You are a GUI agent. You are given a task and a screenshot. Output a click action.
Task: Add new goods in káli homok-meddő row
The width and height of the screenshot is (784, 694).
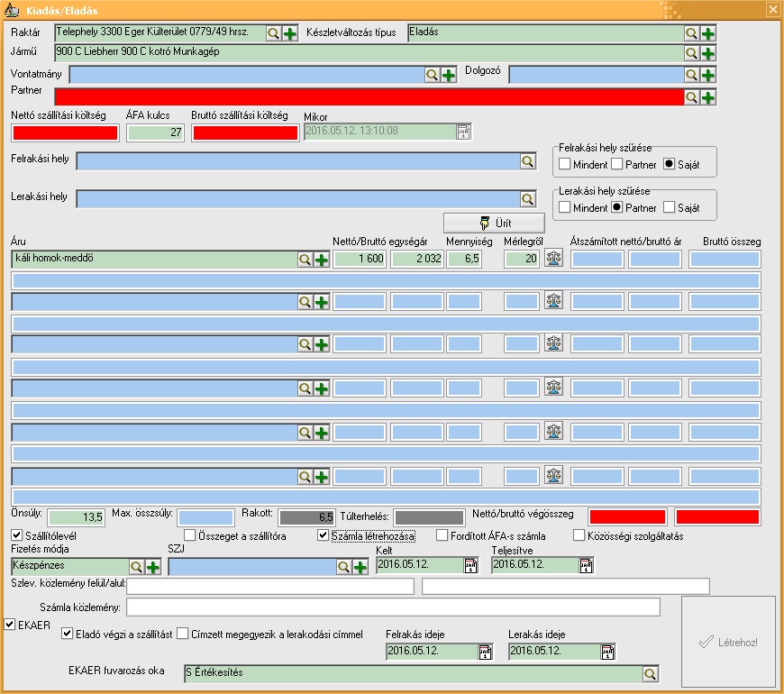point(322,260)
